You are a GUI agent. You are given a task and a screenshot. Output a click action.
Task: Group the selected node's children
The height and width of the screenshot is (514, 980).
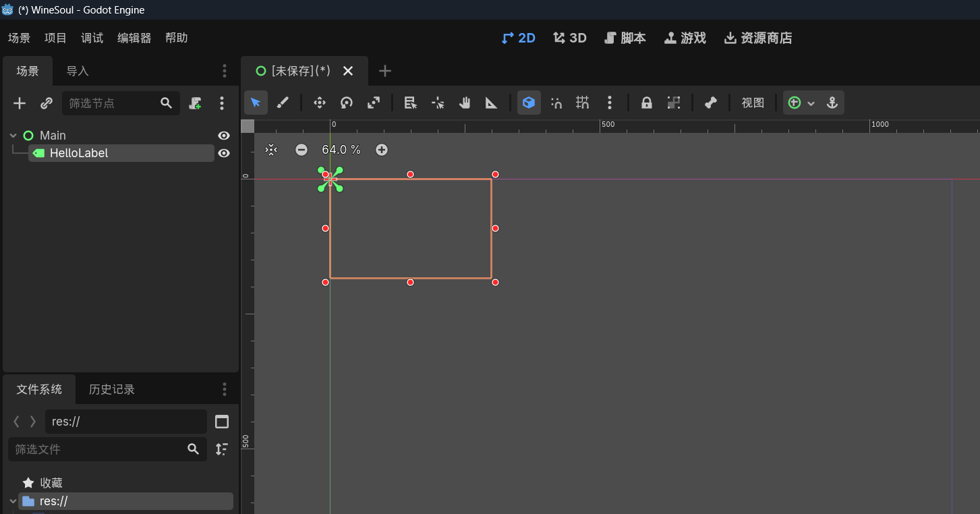[x=673, y=103]
